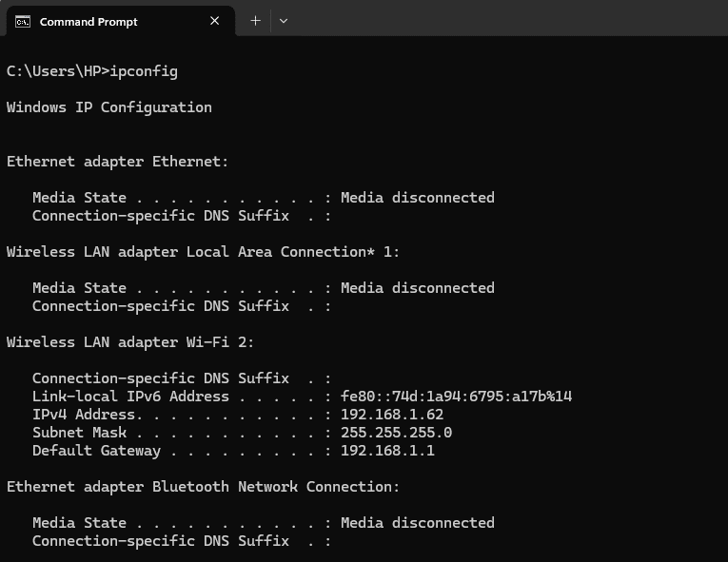Click the Wireless LAN adapter Wi-Fi 2 heading

(130, 342)
